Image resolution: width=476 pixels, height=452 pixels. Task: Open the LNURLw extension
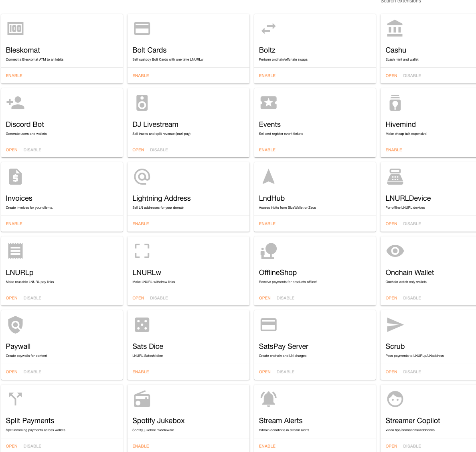(138, 298)
